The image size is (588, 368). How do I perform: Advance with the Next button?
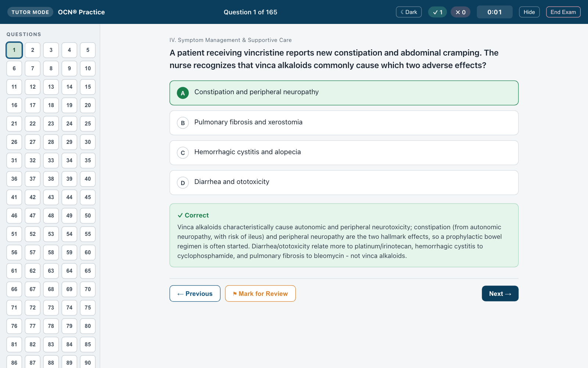[500, 294]
